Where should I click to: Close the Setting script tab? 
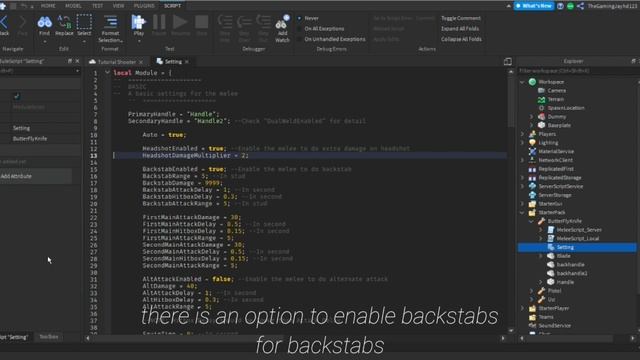tap(187, 62)
